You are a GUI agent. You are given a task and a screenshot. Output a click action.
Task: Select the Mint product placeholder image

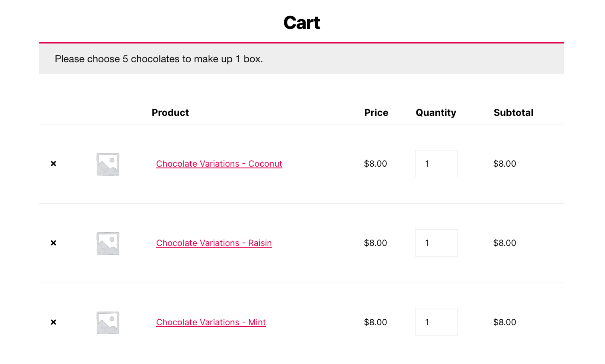point(108,323)
